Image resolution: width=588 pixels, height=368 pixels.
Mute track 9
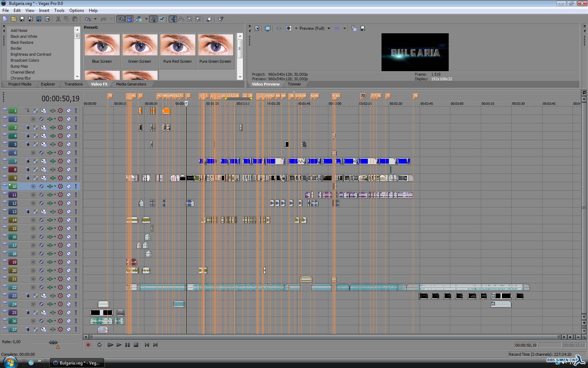point(69,178)
